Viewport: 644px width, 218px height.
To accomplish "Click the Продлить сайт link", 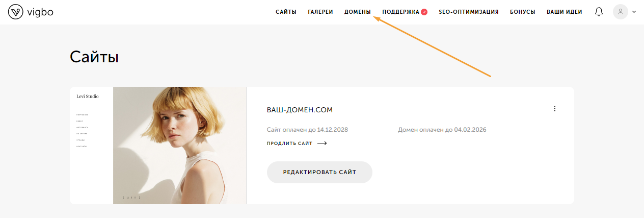I will (289, 143).
